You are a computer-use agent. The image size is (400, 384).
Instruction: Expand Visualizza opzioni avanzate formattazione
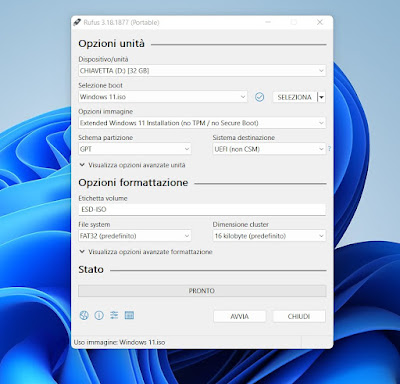(146, 252)
